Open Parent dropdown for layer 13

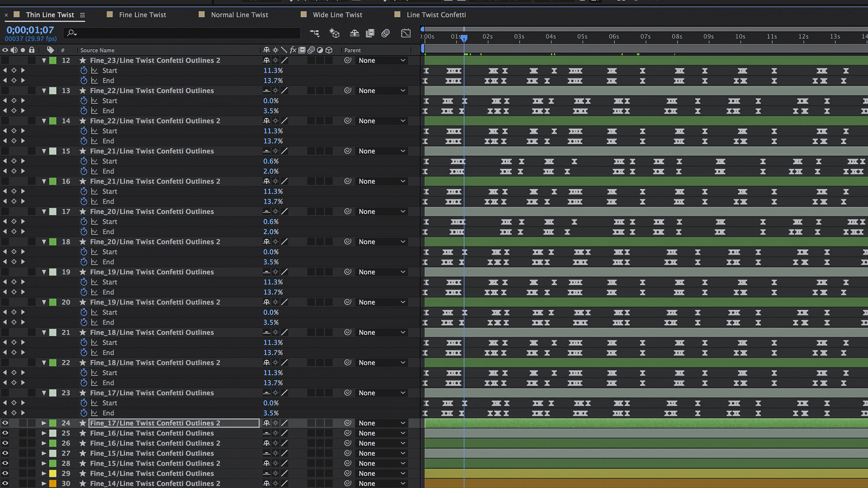382,91
